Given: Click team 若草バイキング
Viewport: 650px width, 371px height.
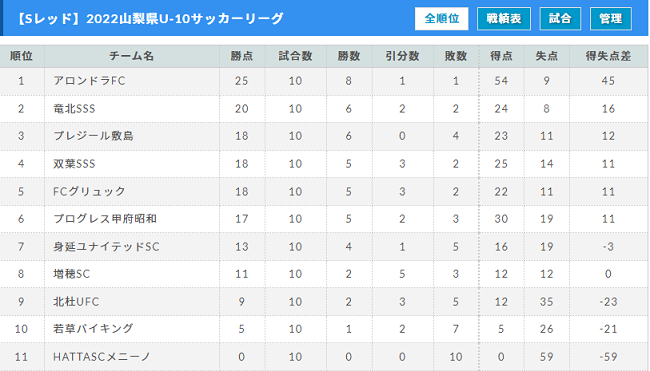Looking at the screenshot, I should (x=93, y=329).
